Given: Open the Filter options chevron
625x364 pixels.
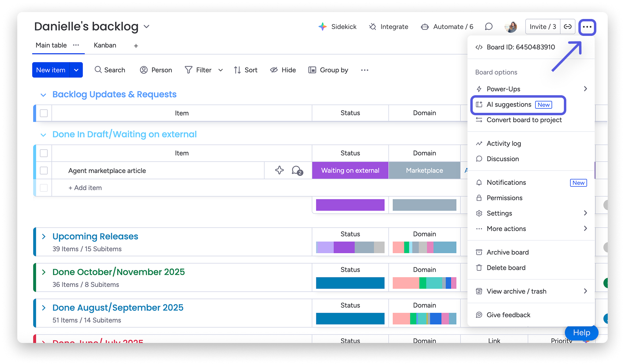Looking at the screenshot, I should (221, 70).
